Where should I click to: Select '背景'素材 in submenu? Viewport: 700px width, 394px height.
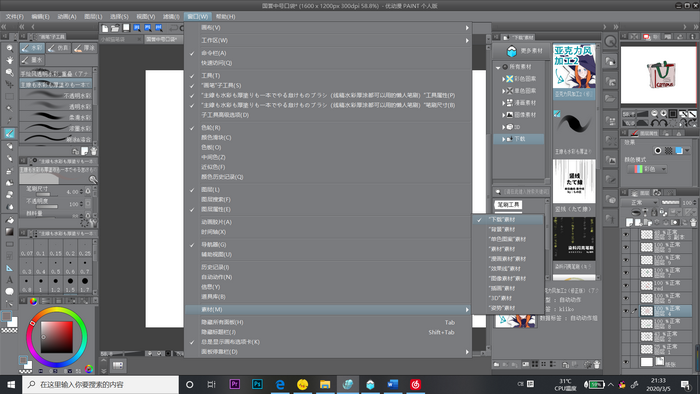[508, 229]
